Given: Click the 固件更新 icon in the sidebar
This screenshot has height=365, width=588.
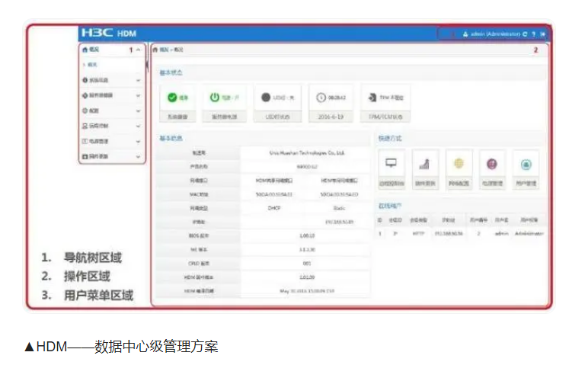Looking at the screenshot, I should tap(85, 156).
